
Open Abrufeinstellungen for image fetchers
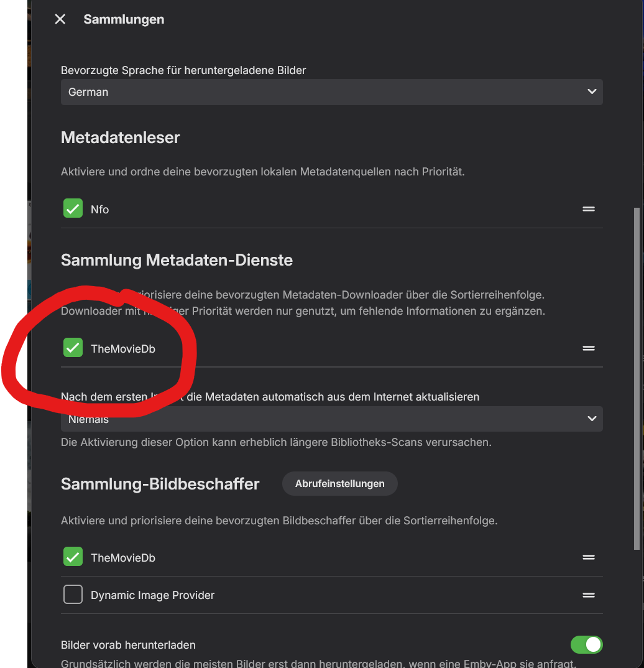[x=339, y=483]
